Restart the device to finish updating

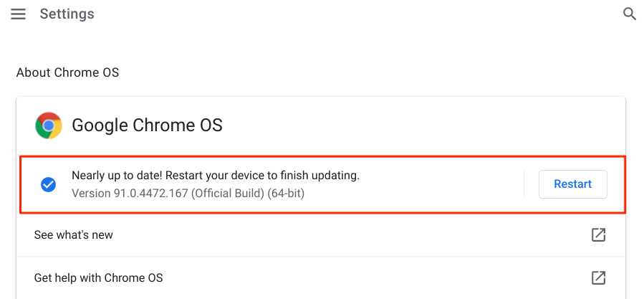(572, 184)
